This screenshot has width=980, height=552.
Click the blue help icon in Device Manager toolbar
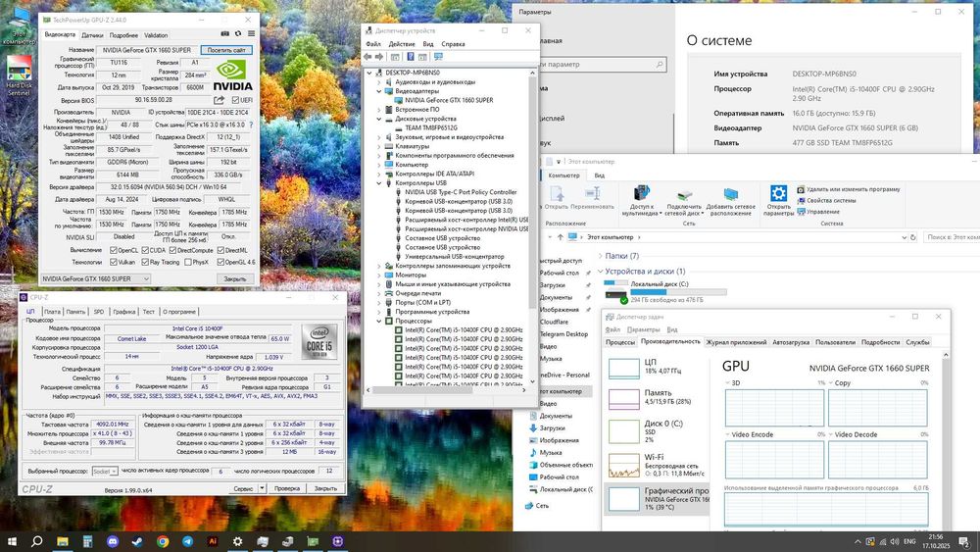(411, 57)
